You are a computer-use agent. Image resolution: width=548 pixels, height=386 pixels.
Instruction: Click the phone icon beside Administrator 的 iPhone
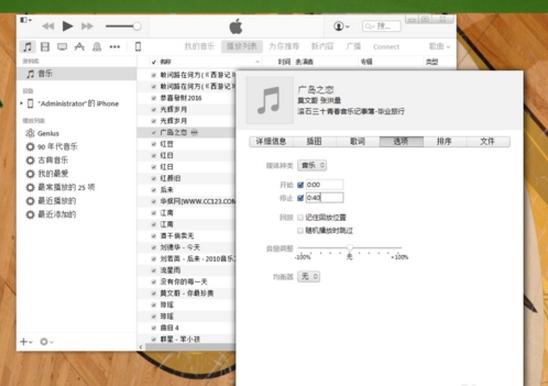point(30,103)
